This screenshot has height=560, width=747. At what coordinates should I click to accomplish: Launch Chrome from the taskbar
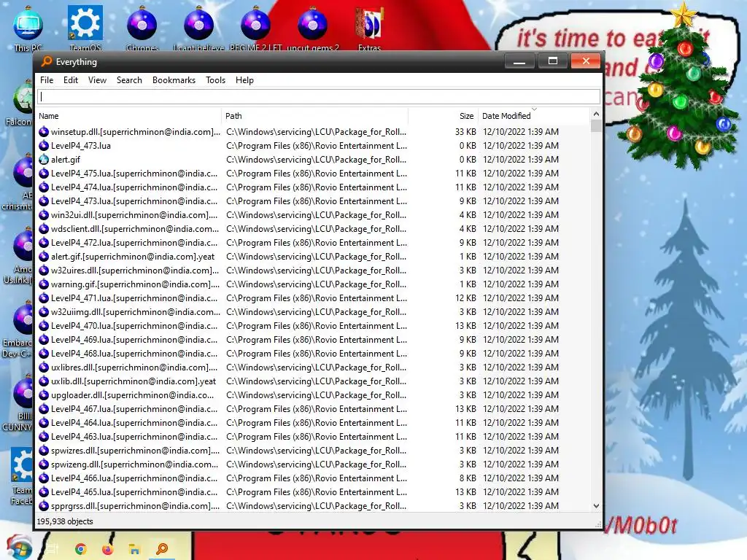[80, 549]
